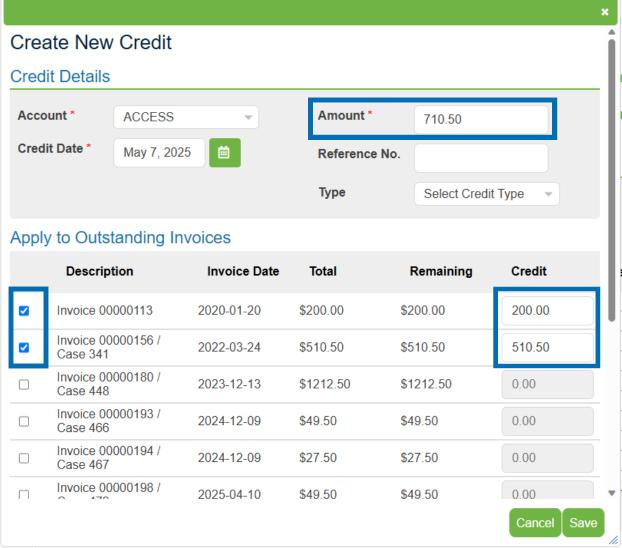Edit the 510.50 credit for Invoice 00000156
Image resolution: width=622 pixels, height=548 pixels.
(546, 348)
